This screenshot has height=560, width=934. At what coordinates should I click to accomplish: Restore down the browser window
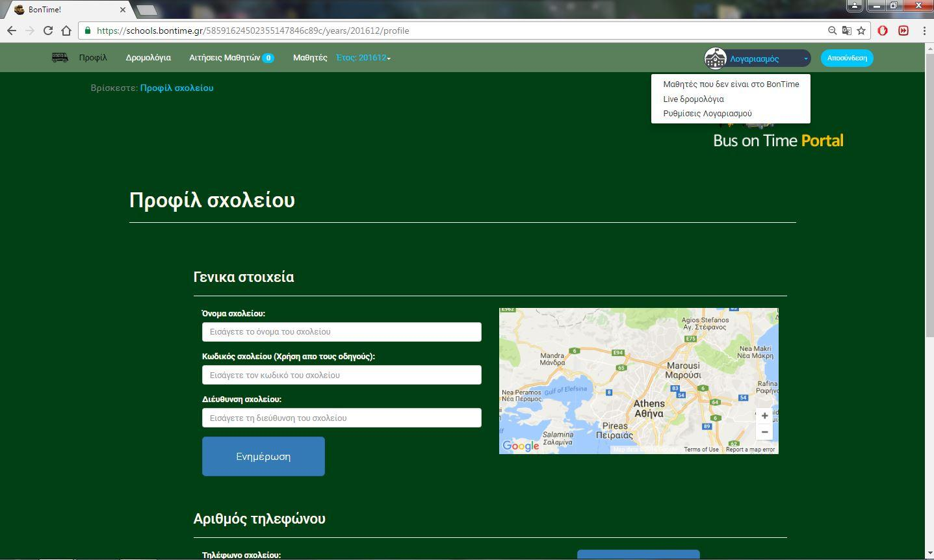(x=894, y=6)
